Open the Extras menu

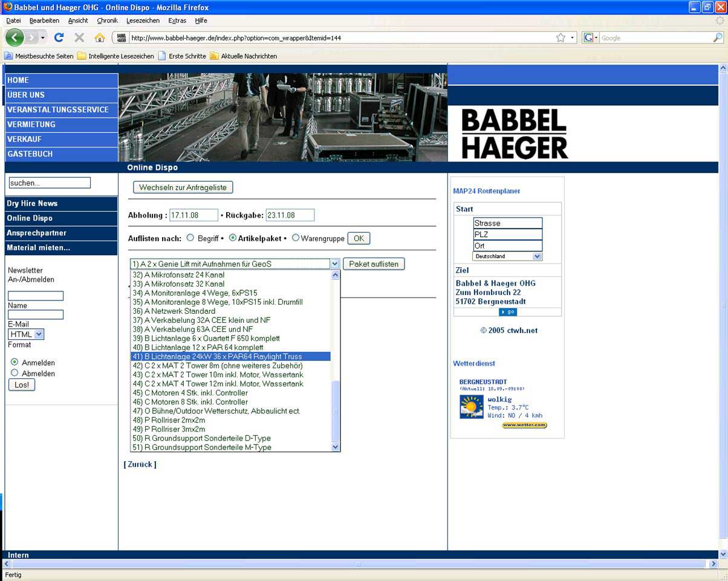click(x=177, y=21)
